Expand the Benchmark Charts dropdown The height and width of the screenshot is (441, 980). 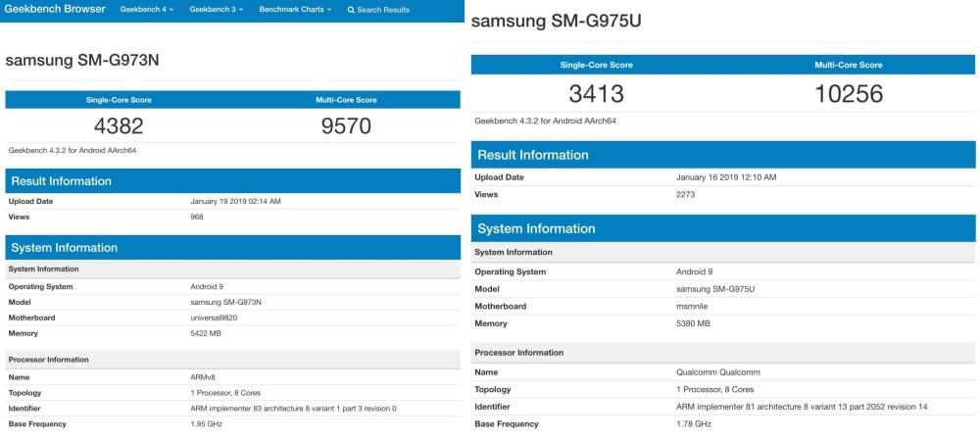295,10
